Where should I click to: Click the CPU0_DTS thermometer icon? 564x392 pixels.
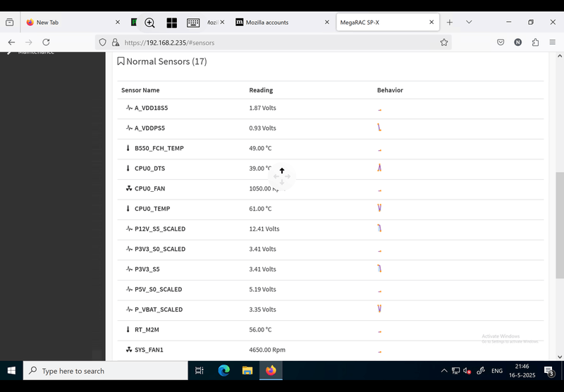[128, 168]
